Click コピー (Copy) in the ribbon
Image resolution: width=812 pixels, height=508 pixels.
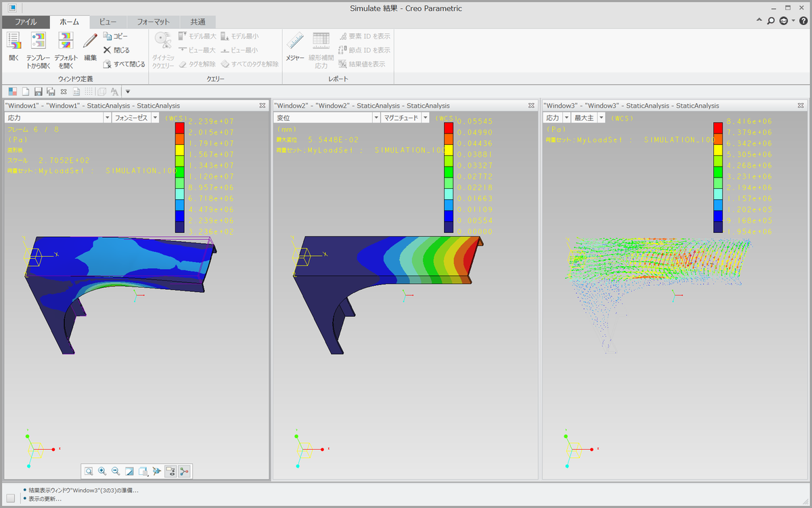[x=115, y=36]
